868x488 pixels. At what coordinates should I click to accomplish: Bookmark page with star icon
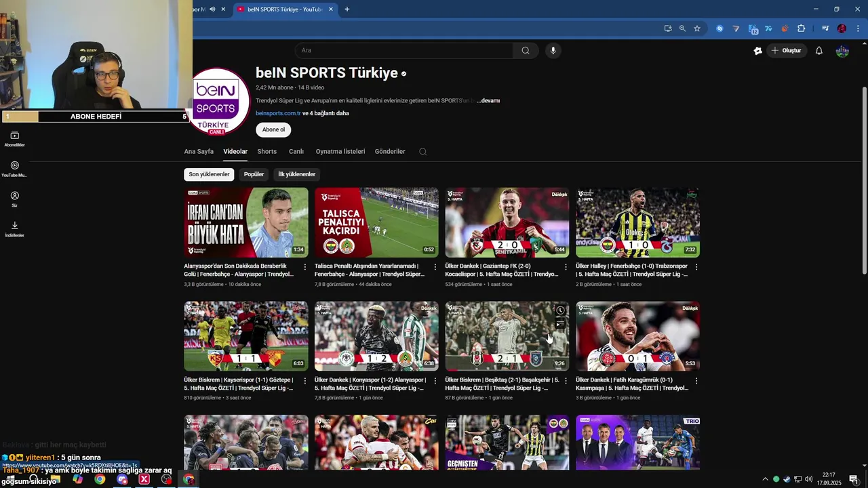click(x=697, y=28)
